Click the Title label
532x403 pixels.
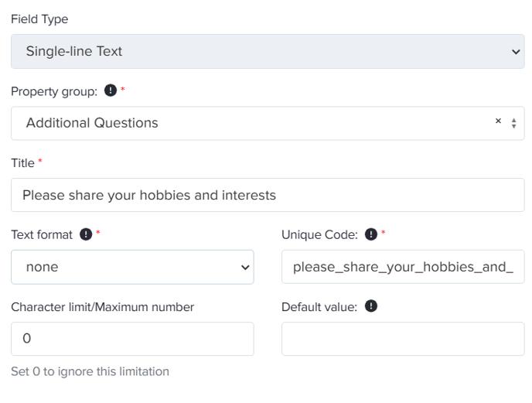tap(22, 163)
